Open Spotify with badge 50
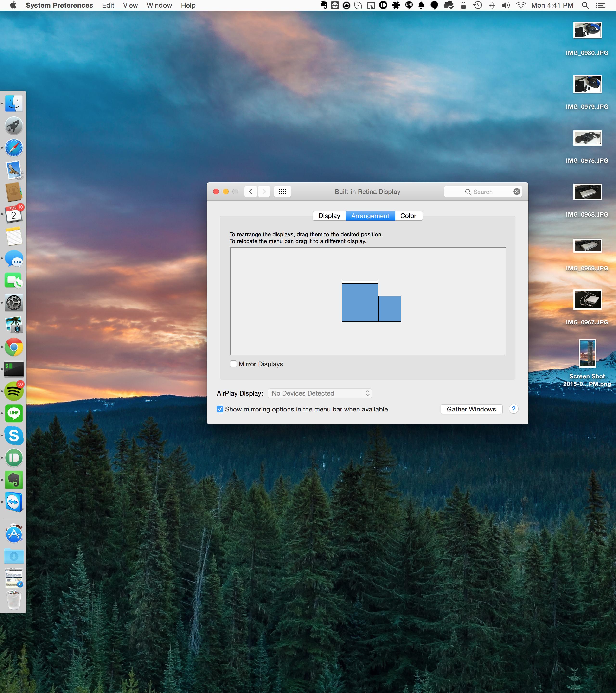 pyautogui.click(x=14, y=391)
